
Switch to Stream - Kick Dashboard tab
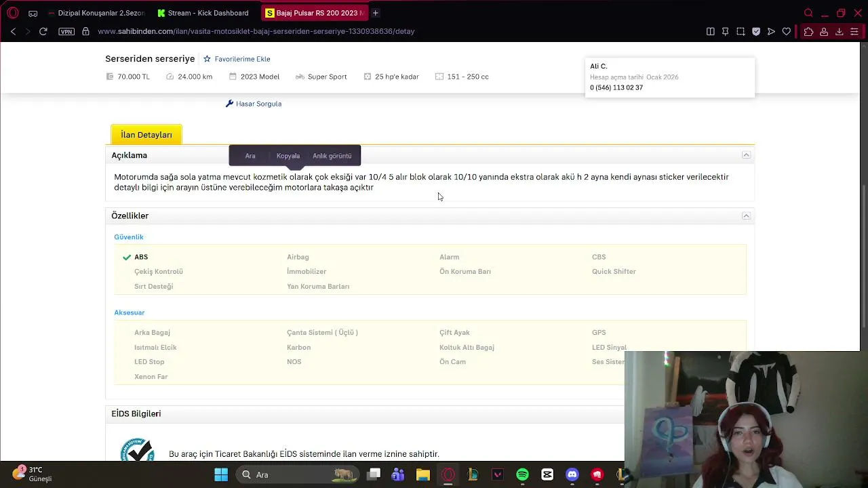pyautogui.click(x=203, y=13)
